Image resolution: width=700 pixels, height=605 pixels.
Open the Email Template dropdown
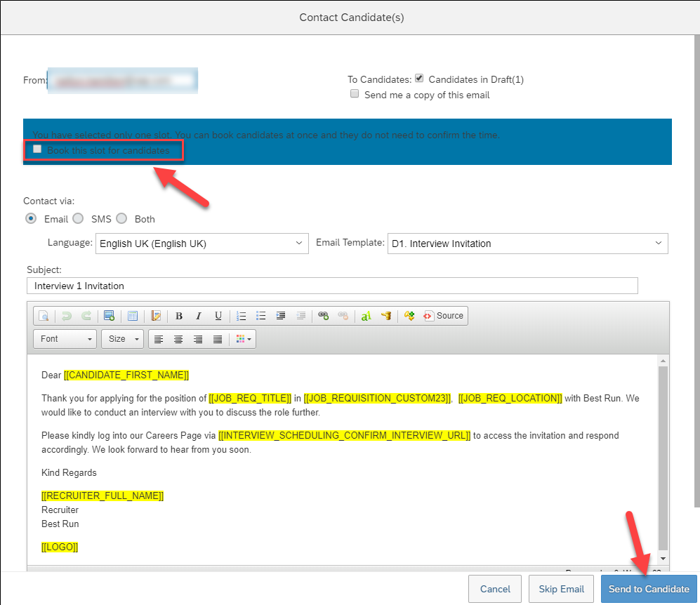[528, 244]
